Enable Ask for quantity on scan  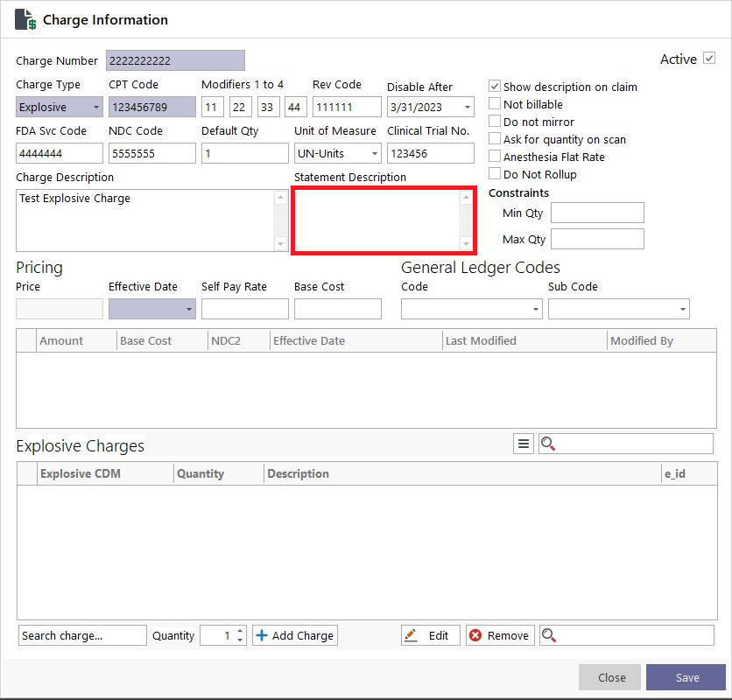(x=495, y=138)
